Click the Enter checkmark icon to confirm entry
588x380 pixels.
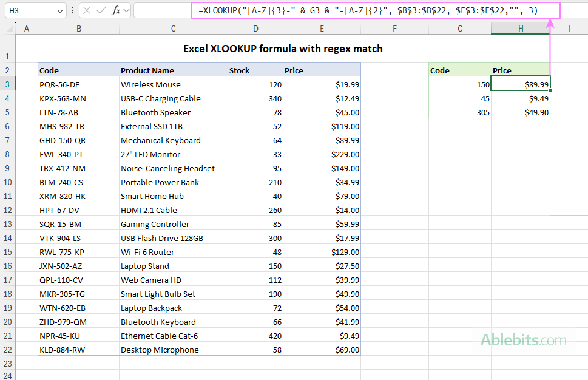pyautogui.click(x=100, y=10)
